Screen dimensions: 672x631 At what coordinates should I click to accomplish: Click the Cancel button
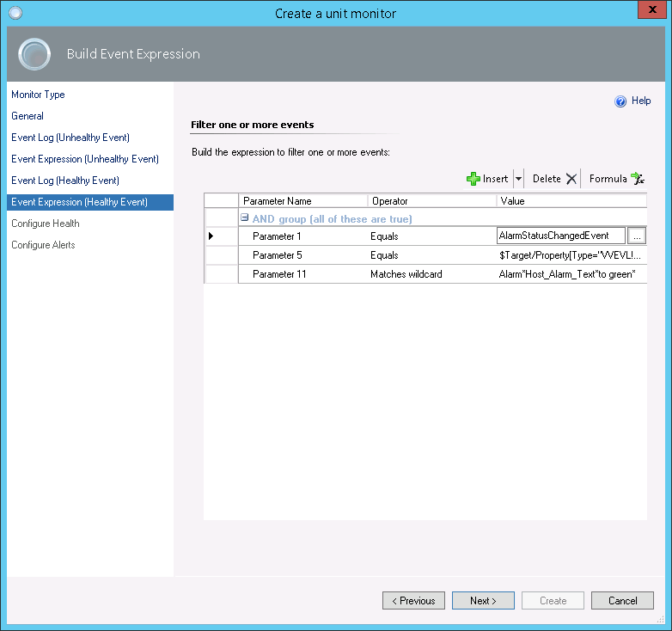point(622,601)
